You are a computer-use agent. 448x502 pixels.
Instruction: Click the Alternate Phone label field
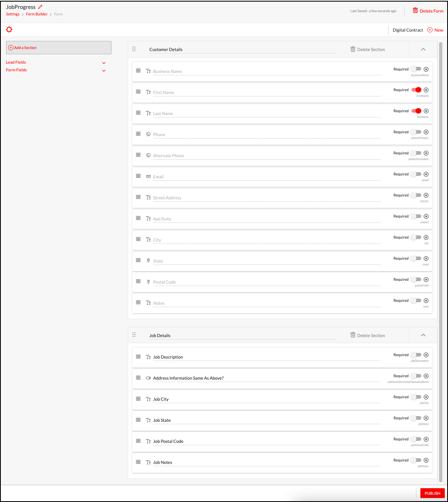tap(266, 156)
